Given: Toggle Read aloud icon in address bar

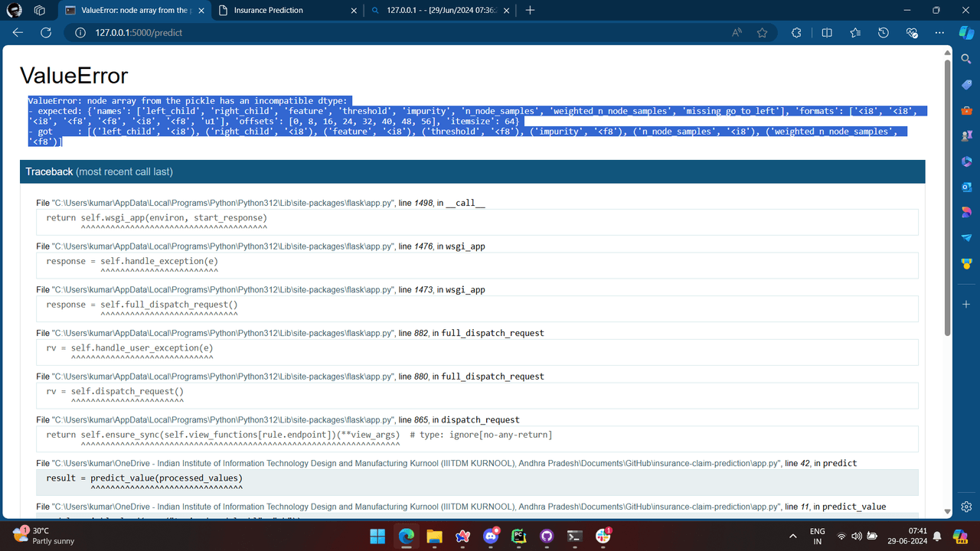Looking at the screenshot, I should coord(737,33).
